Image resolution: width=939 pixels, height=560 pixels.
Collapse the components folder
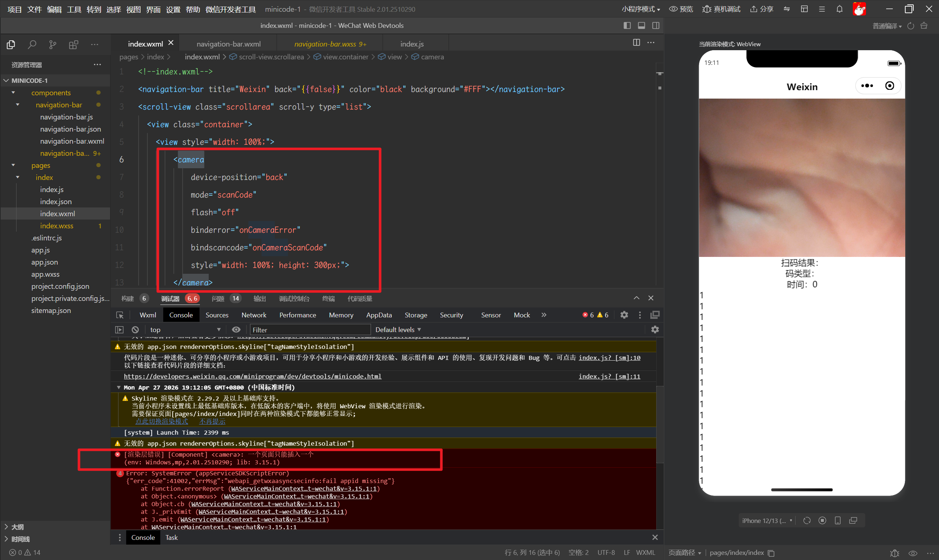click(x=14, y=92)
